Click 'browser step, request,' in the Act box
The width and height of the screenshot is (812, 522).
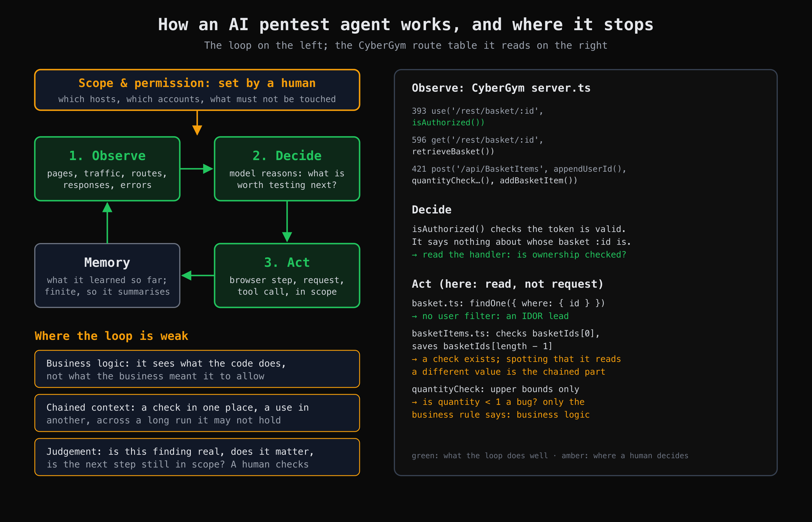click(287, 280)
